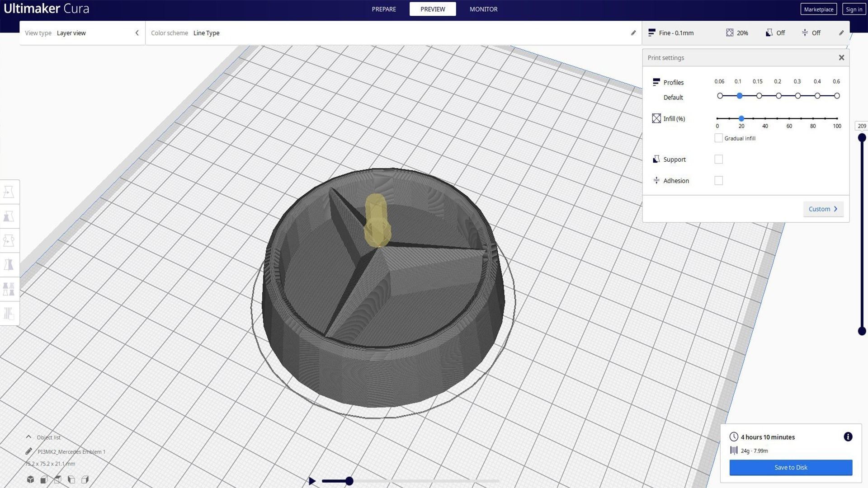This screenshot has height=488, width=868.
Task: Select the Move tool in left toolbar
Action: click(x=9, y=192)
